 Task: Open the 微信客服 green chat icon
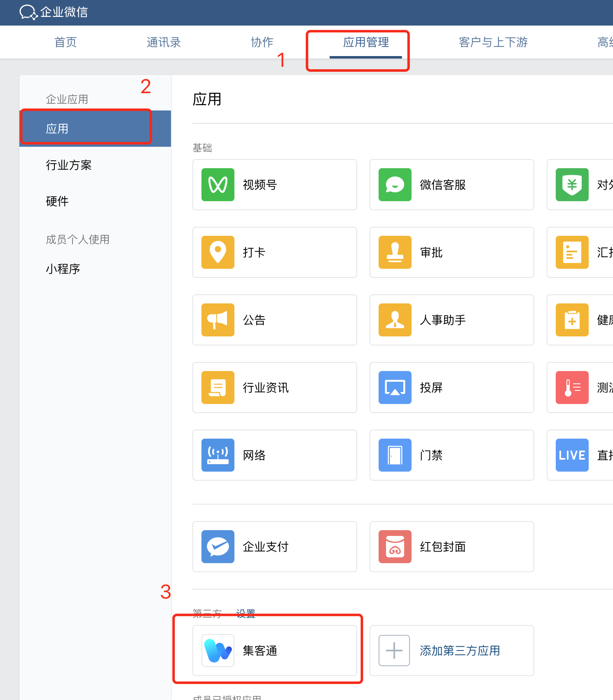(395, 185)
